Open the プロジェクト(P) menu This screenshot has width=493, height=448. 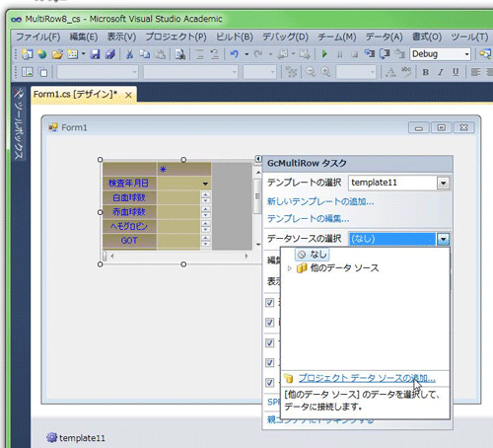[176, 37]
